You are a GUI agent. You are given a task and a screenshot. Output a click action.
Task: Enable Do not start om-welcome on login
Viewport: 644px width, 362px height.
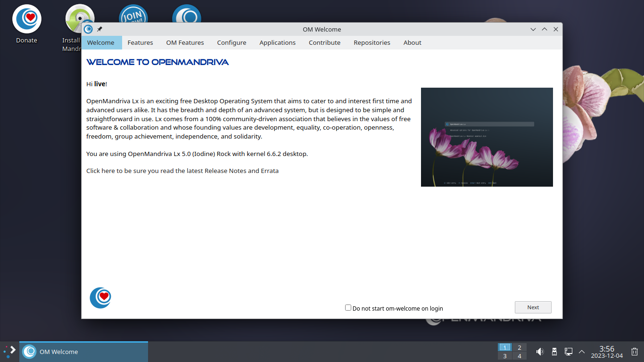pyautogui.click(x=348, y=308)
